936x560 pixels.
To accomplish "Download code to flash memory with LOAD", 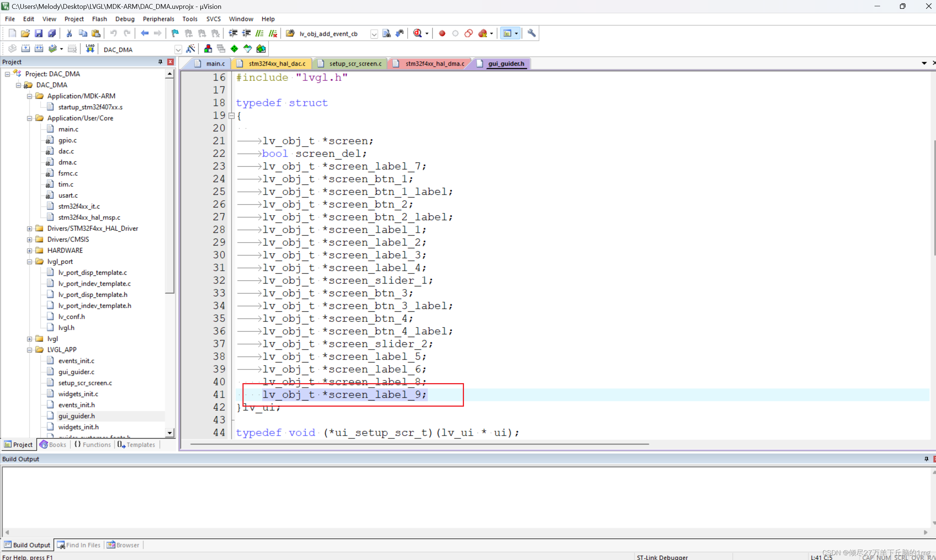I will 90,48.
